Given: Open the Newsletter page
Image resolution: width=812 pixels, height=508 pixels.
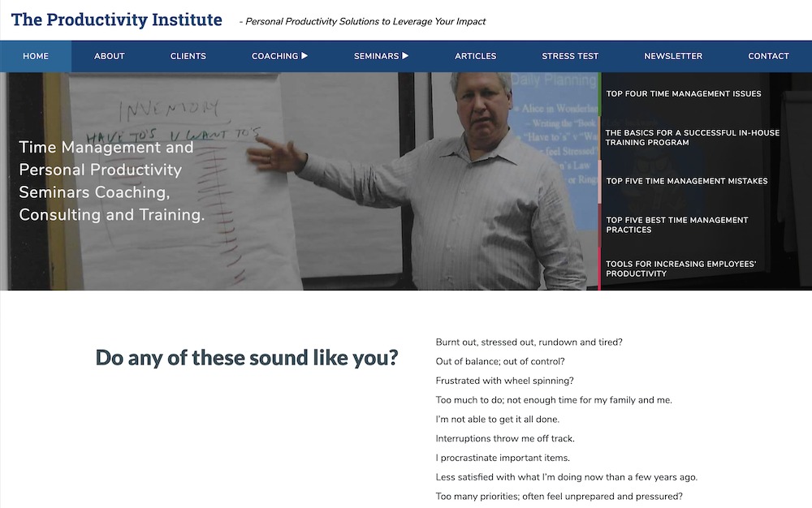Looking at the screenshot, I should (673, 56).
